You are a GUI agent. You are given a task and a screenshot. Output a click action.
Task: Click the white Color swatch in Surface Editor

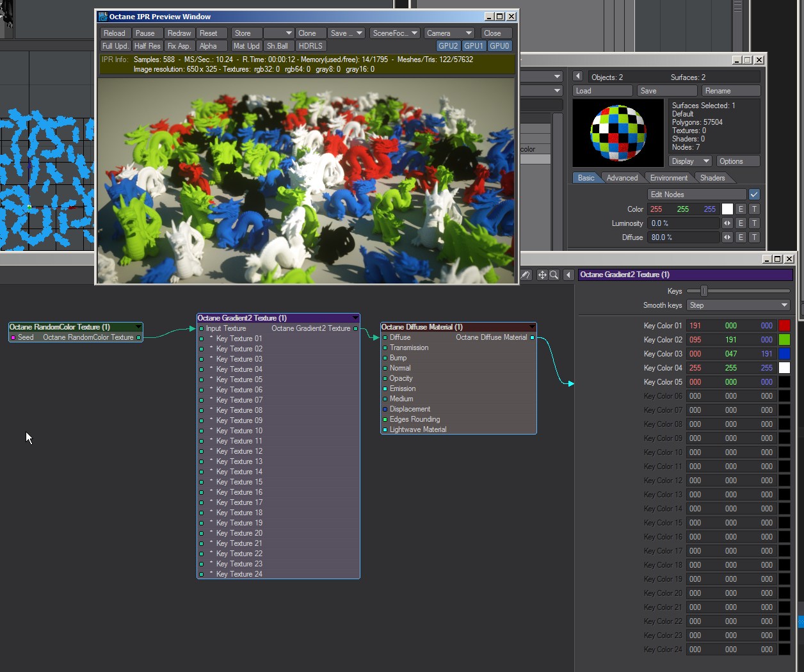coord(727,209)
